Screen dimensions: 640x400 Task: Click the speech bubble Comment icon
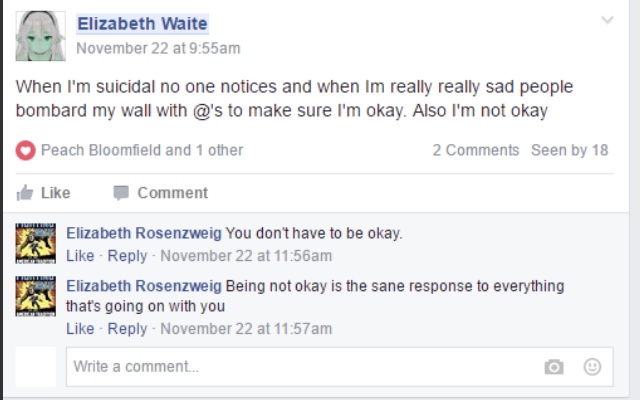(121, 193)
